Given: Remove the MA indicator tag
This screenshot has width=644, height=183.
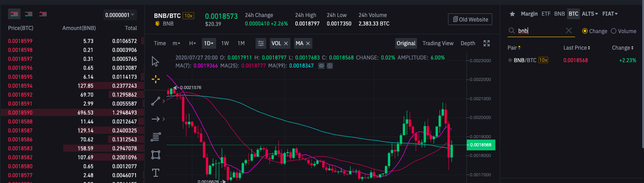Looking at the screenshot, I should (x=308, y=44).
